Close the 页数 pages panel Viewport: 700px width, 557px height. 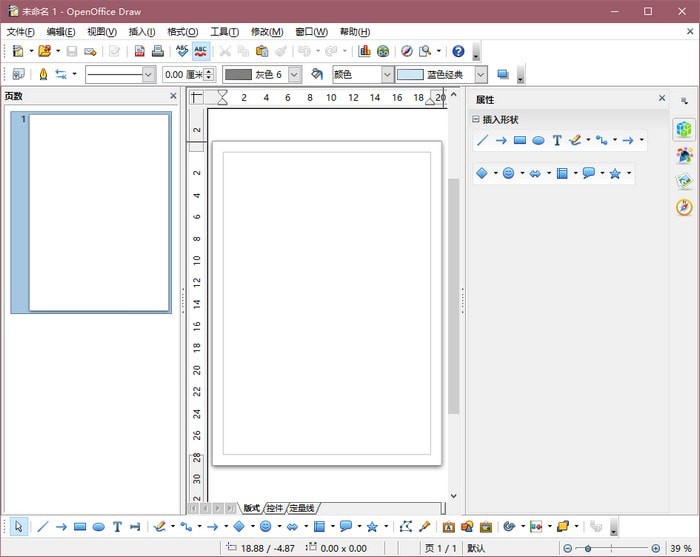(x=173, y=97)
